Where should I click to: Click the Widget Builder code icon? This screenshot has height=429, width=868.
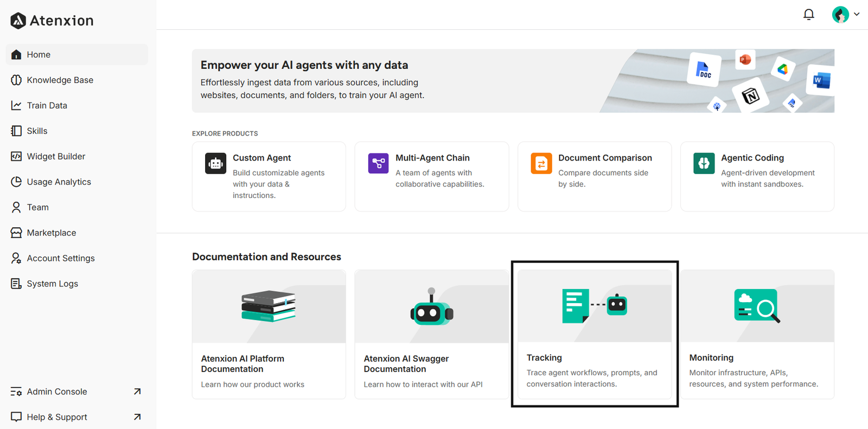coord(16,156)
